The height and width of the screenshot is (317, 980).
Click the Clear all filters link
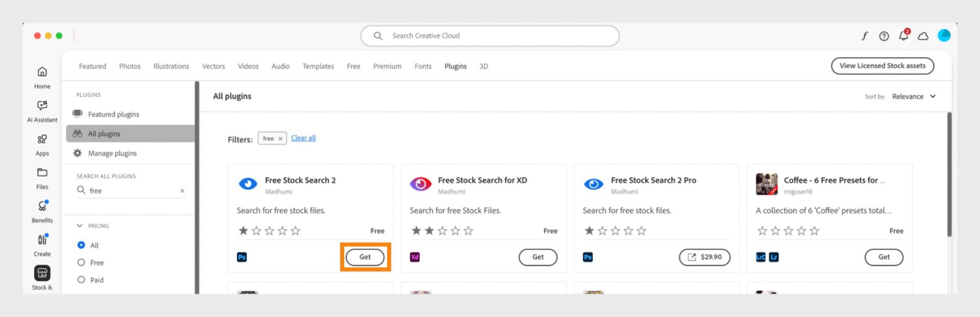(303, 138)
